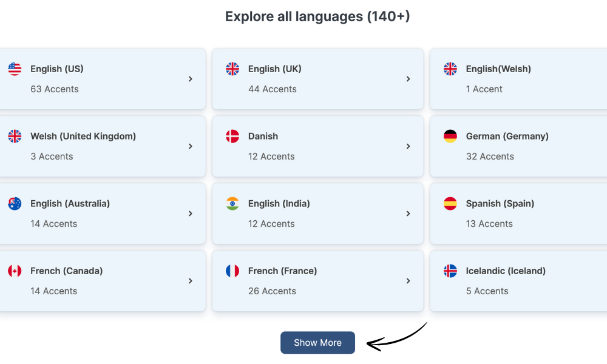Select Icelandic (Iceland) title
The height and width of the screenshot is (364, 607).
pyautogui.click(x=506, y=271)
